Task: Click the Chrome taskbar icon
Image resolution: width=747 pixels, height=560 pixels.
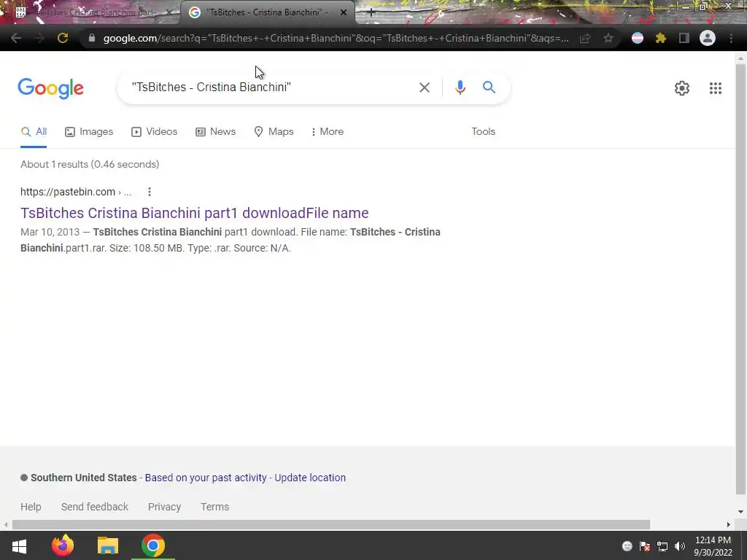Action: point(153,545)
